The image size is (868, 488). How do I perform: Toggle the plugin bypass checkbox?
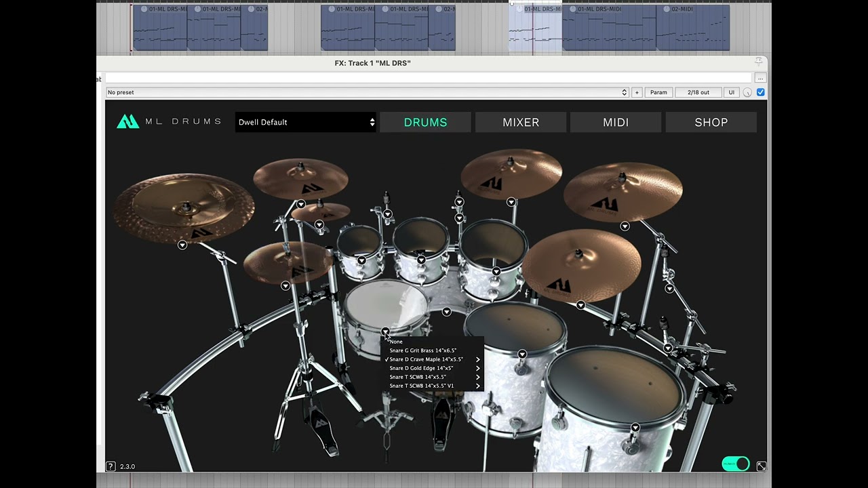(760, 92)
